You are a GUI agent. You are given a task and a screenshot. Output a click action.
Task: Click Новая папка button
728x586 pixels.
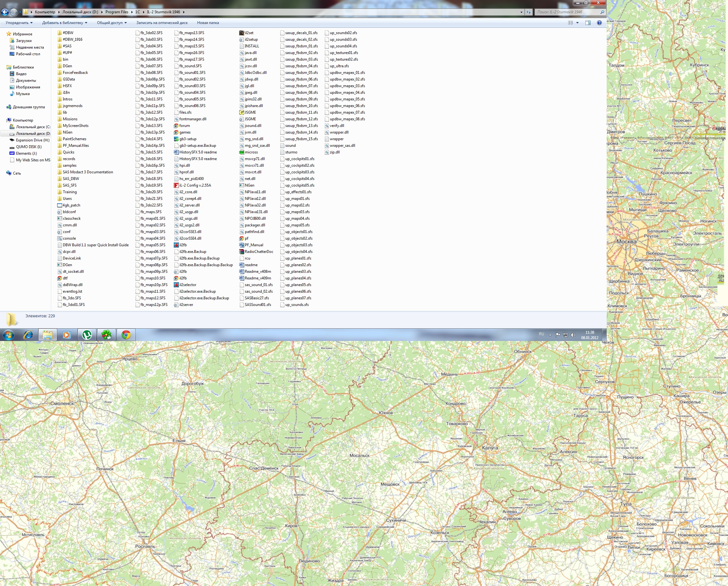[x=208, y=23]
